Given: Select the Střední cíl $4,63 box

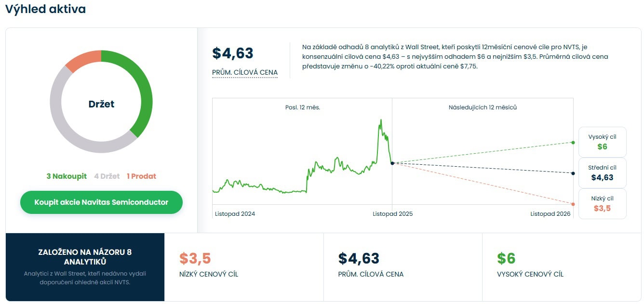Looking at the screenshot, I should tap(602, 173).
